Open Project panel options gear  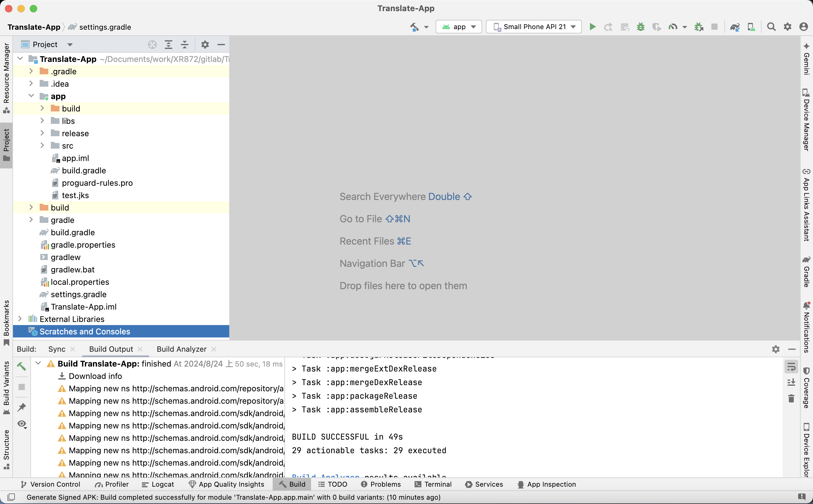click(205, 44)
